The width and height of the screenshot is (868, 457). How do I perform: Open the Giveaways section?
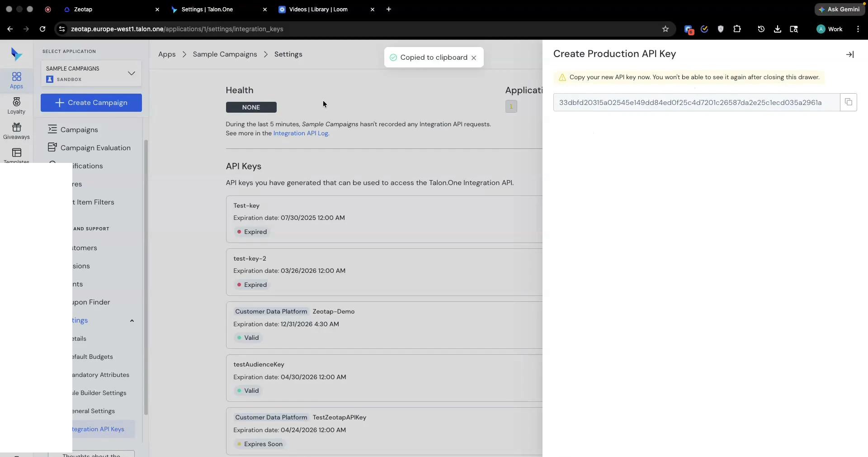16,131
